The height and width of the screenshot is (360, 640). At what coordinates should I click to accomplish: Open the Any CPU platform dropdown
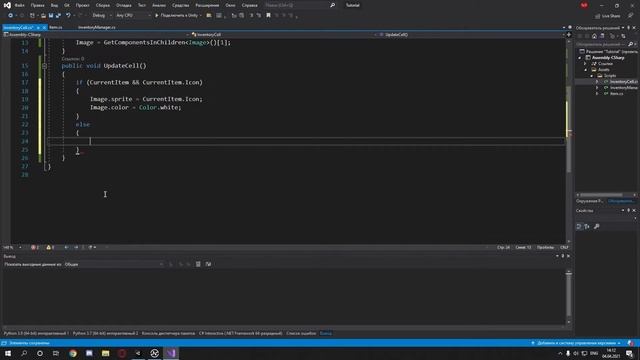point(132,16)
